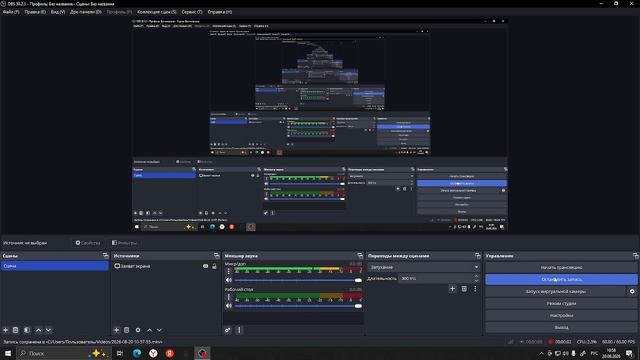The height and width of the screenshot is (360, 640).
Task: Remove transition with trash icon
Action: pyautogui.click(x=464, y=289)
